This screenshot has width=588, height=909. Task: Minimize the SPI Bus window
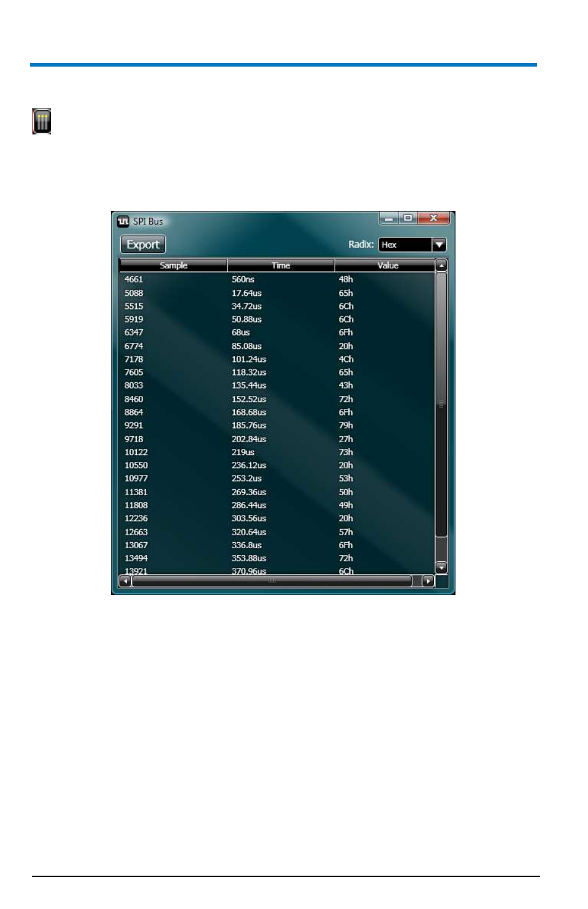pos(388,218)
